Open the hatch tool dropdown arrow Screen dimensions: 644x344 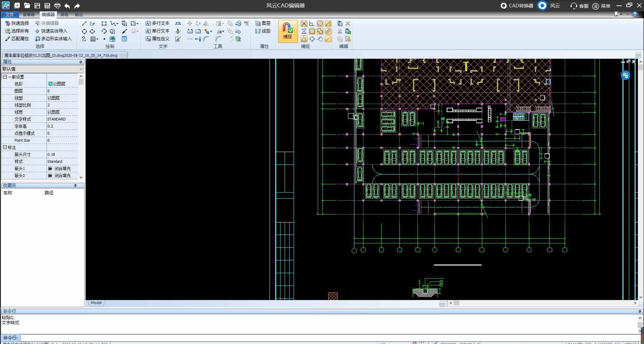tap(97, 39)
